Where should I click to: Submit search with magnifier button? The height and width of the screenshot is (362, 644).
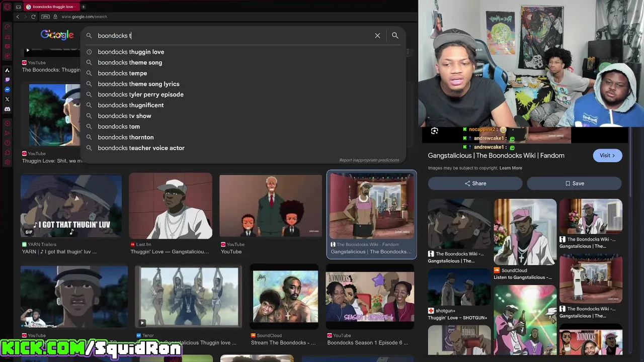(395, 35)
